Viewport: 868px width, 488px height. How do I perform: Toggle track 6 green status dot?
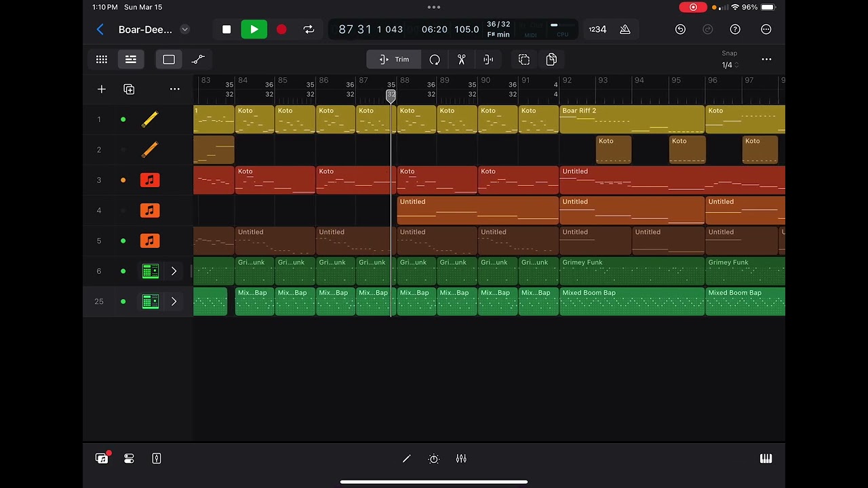pyautogui.click(x=123, y=271)
